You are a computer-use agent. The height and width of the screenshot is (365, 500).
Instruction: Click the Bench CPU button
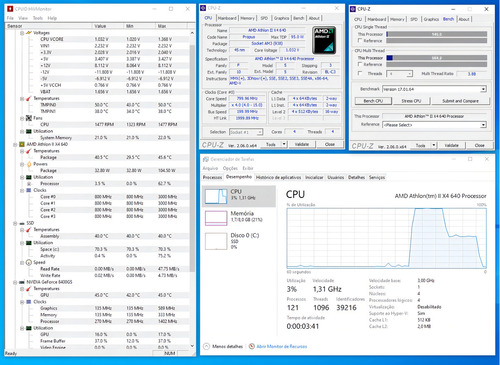[373, 101]
